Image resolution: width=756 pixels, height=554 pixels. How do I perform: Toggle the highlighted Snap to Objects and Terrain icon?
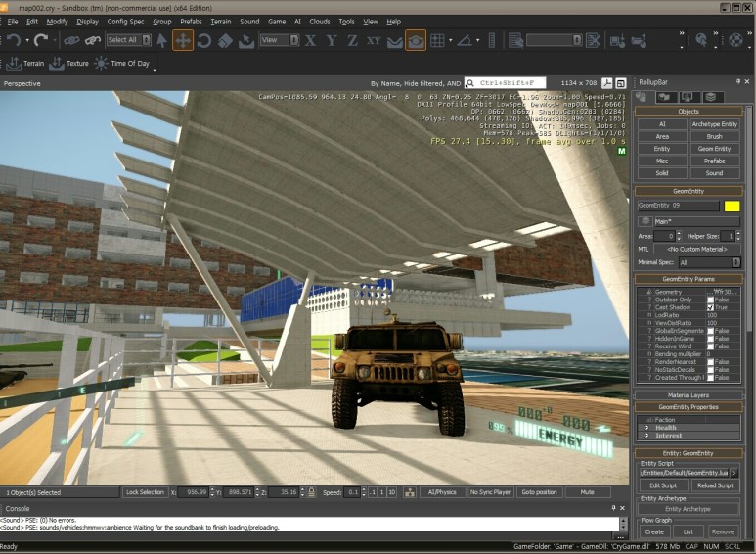(x=416, y=40)
